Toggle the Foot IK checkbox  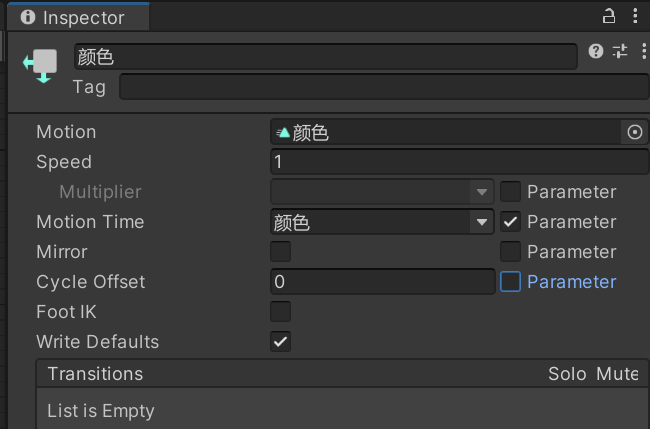tap(281, 312)
